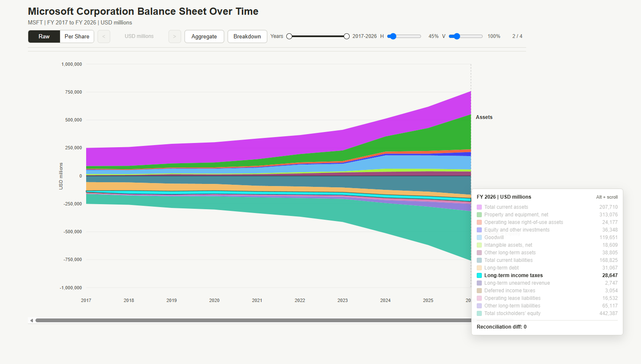Click 'Reconciliation diff: 0' text
Viewport: 641px width, 364px height.
click(502, 327)
